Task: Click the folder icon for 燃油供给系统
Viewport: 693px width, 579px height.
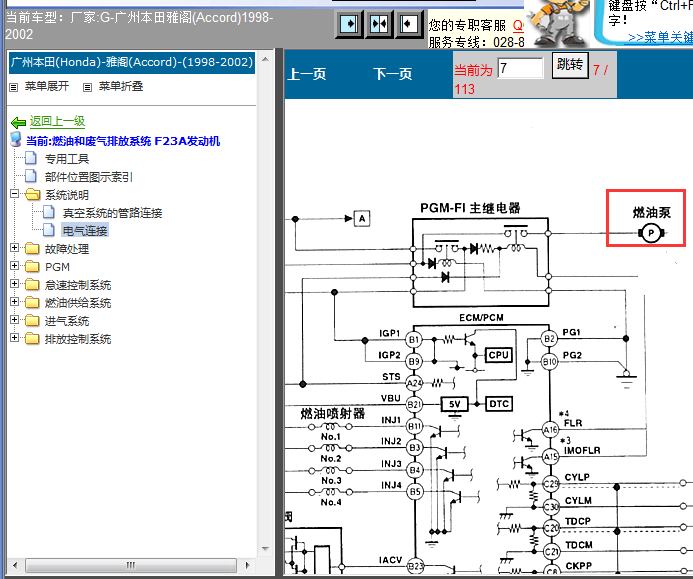Action: coord(32,303)
